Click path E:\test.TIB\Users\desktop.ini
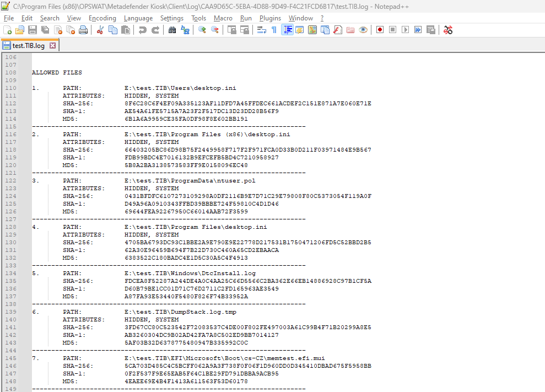This screenshot has width=545, height=392. (x=180, y=88)
